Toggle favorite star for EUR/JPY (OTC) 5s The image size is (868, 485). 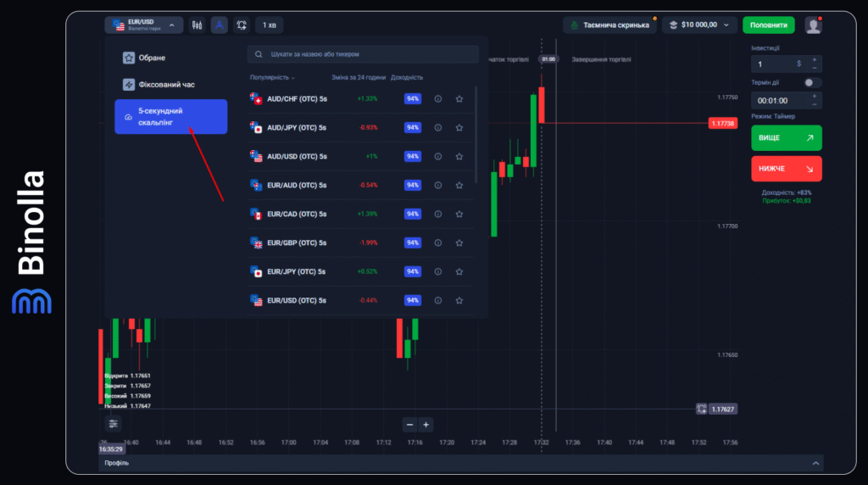(x=459, y=272)
